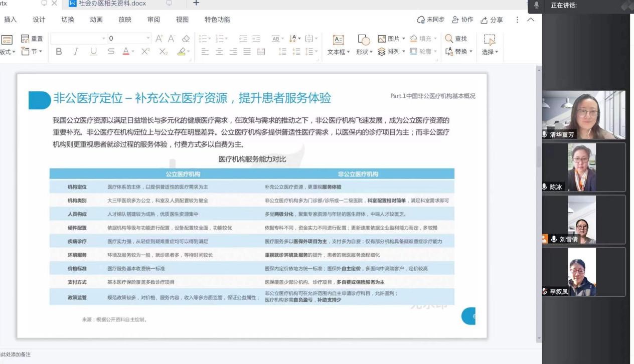Screen dimensions: 634x364
Task: Click the reset (重置) slide button
Action: click(32, 39)
